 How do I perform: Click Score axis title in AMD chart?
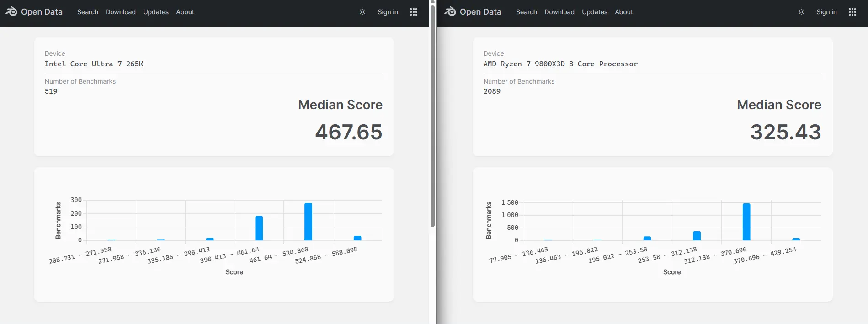coord(672,272)
